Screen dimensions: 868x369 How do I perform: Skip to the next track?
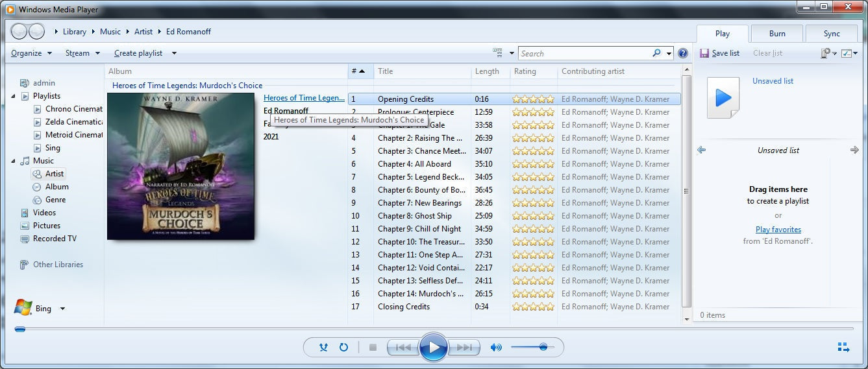click(464, 348)
